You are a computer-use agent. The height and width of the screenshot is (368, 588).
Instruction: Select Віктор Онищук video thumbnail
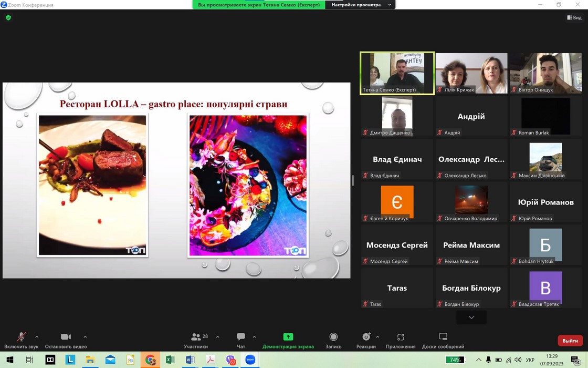[545, 73]
